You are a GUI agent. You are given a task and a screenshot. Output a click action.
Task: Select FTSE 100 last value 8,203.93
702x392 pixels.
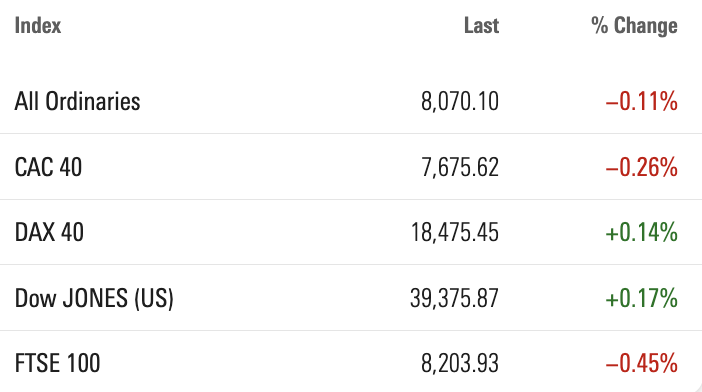click(460, 363)
